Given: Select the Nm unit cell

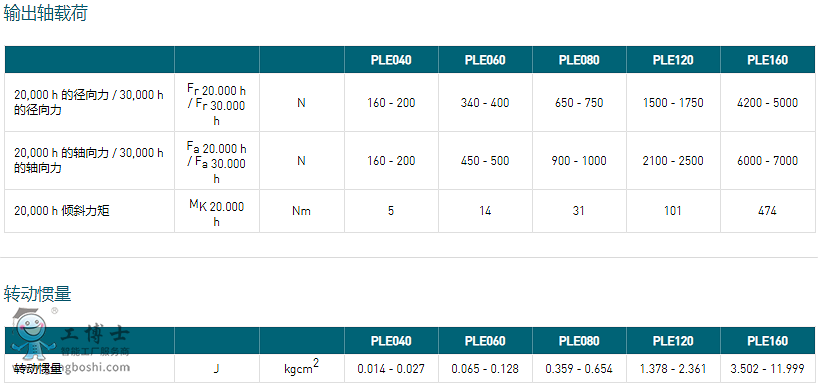Looking at the screenshot, I should [x=302, y=211].
